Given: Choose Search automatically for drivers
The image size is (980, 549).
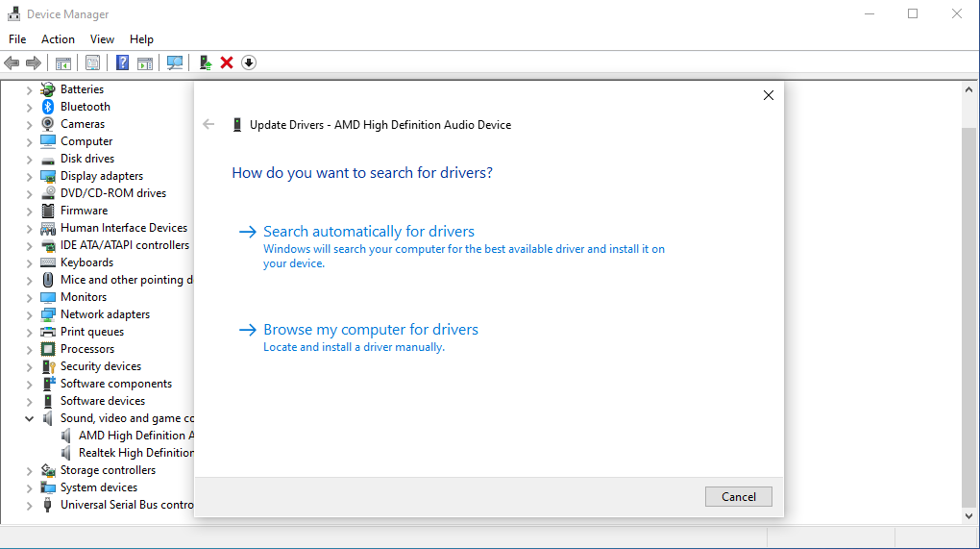Looking at the screenshot, I should coord(369,232).
